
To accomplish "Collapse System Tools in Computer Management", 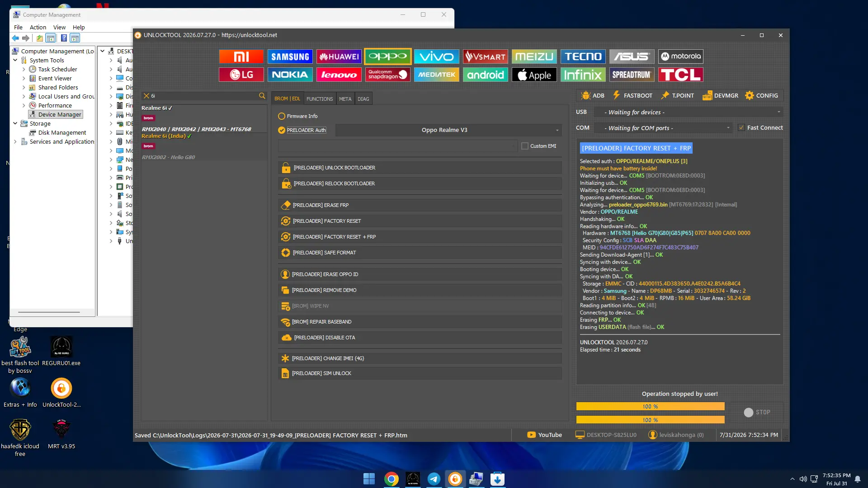I will coord(15,60).
